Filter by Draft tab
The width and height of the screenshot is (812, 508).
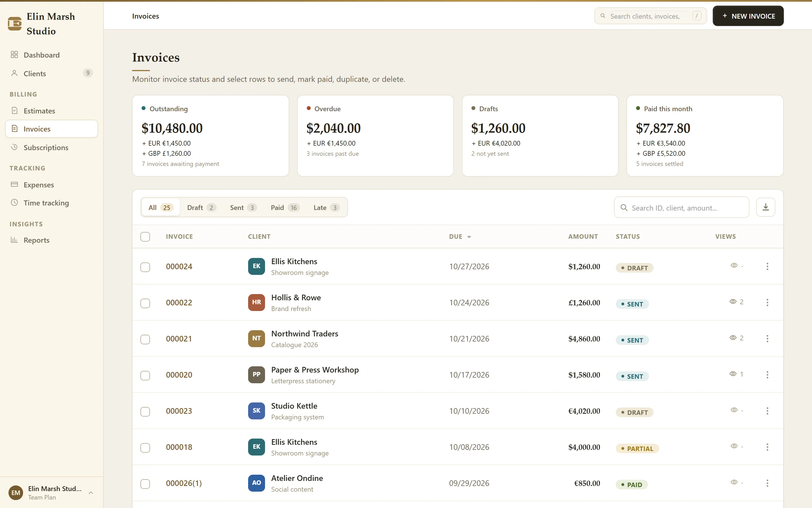(x=201, y=207)
